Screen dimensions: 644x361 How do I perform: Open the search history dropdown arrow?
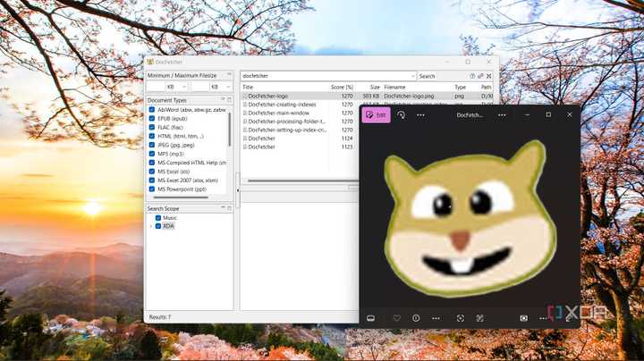[411, 76]
